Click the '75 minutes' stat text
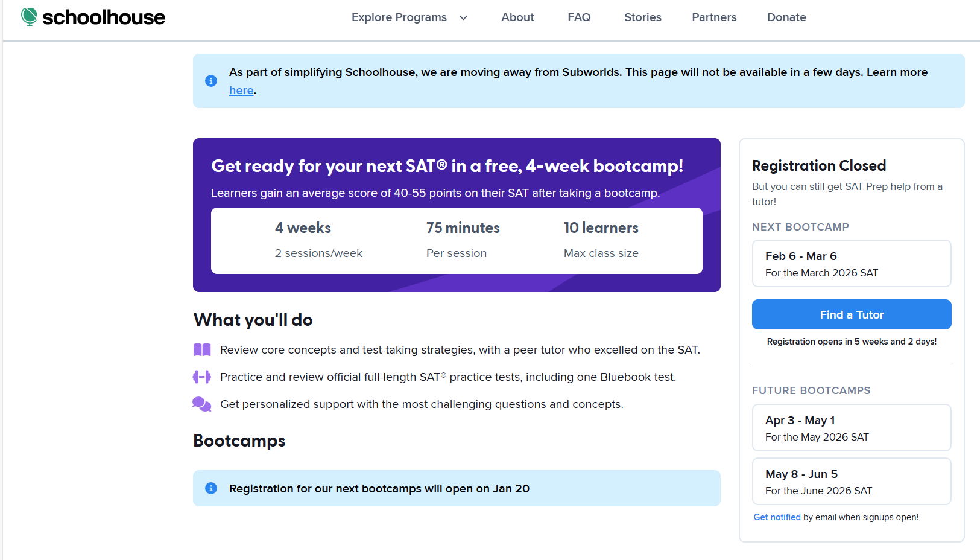The image size is (980, 560). point(463,228)
